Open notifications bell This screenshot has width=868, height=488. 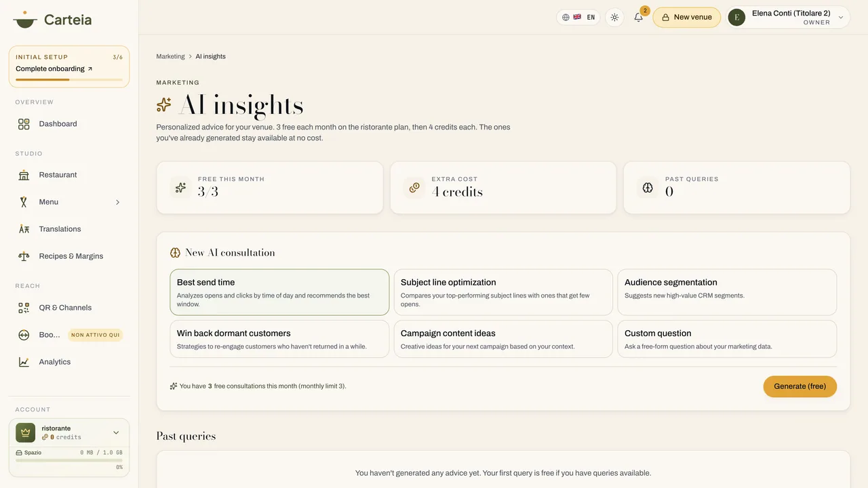point(638,18)
